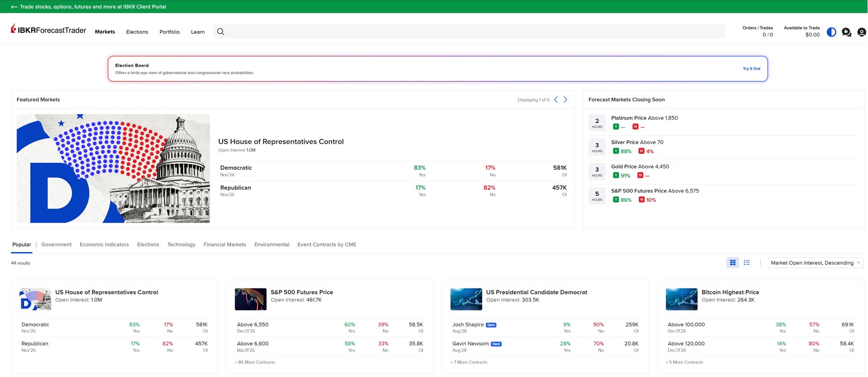Switch to list view layout
The image size is (868, 377).
pyautogui.click(x=747, y=262)
